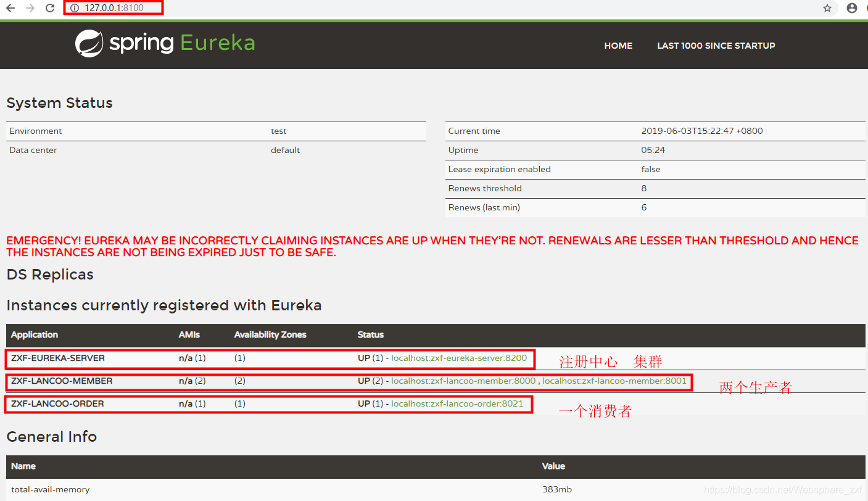Image resolution: width=868 pixels, height=501 pixels.
Task: Click the System Status heading
Action: point(60,103)
